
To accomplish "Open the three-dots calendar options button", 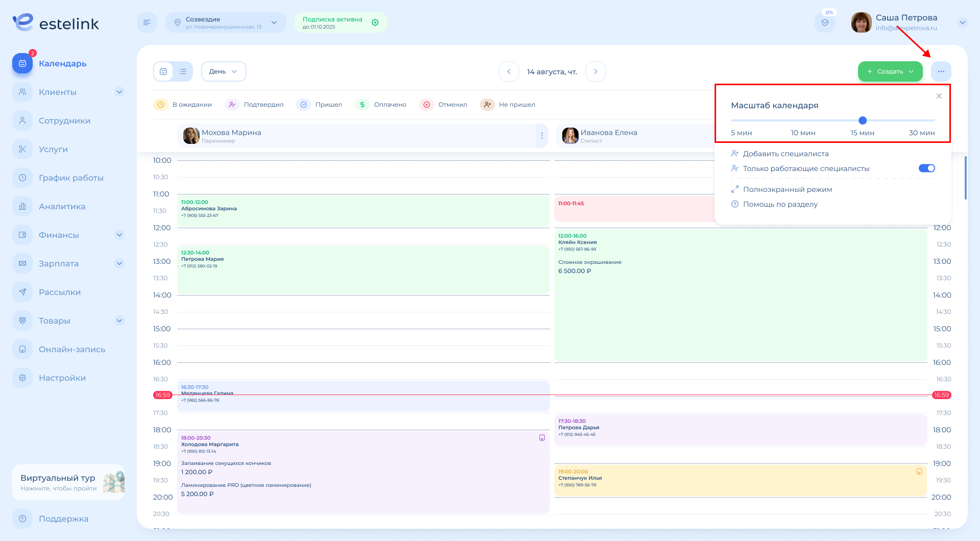I will pyautogui.click(x=941, y=71).
